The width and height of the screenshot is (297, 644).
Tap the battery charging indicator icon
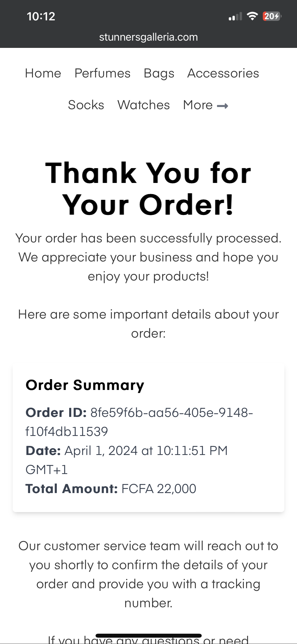tap(272, 16)
